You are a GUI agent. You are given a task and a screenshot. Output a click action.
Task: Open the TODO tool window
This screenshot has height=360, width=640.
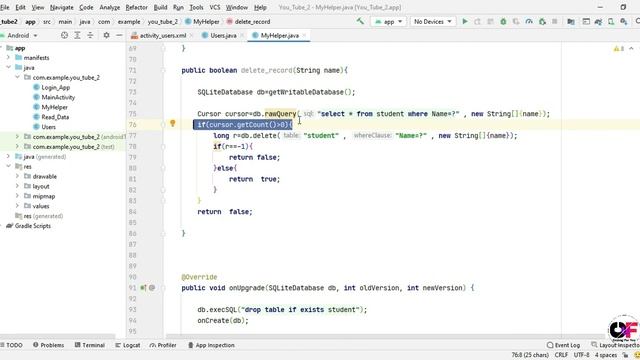click(x=11, y=345)
